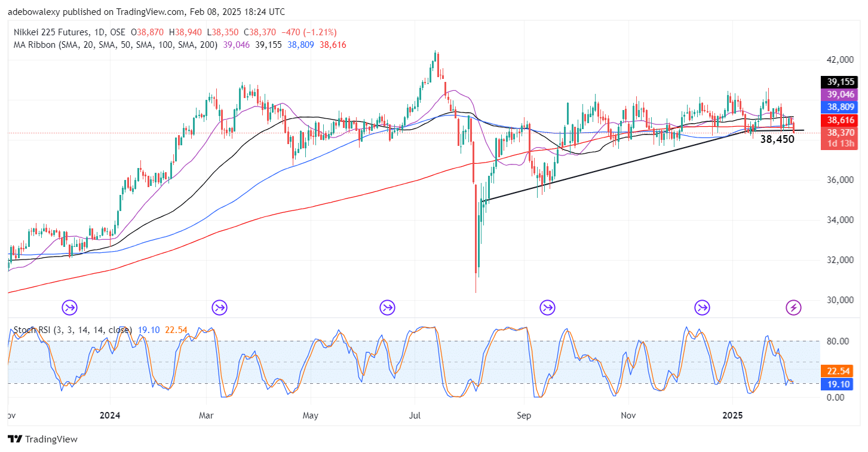Click the event marker near July
868x452 pixels.
click(387, 308)
